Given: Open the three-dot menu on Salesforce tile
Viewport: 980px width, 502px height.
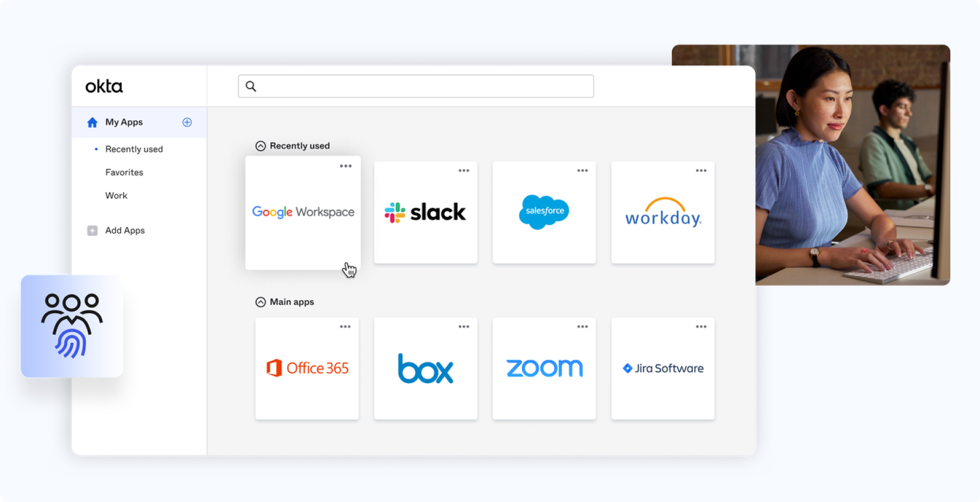Looking at the screenshot, I should point(582,171).
